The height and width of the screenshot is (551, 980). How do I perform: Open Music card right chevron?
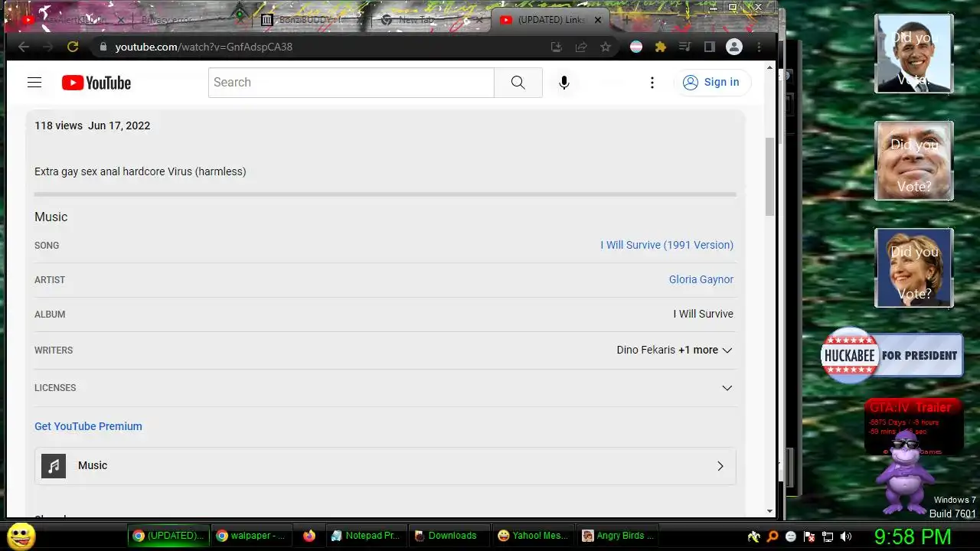[x=720, y=466]
